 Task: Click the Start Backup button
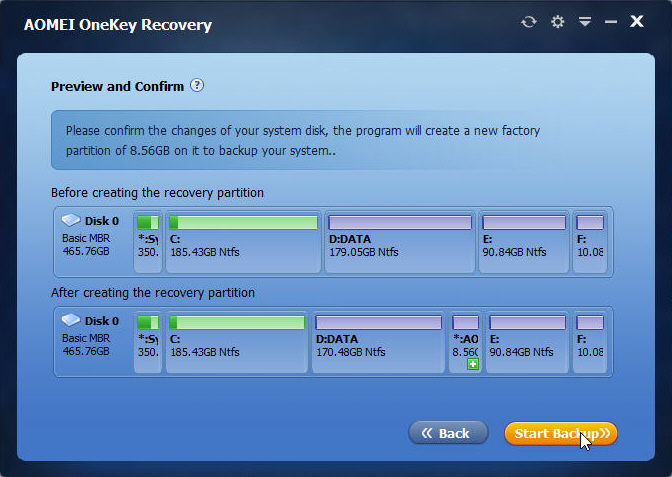point(561,433)
